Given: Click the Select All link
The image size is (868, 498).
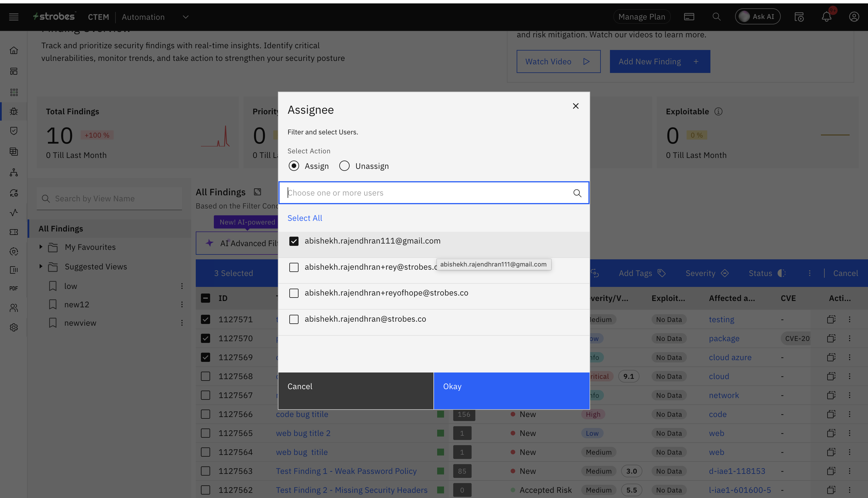Looking at the screenshot, I should [x=305, y=218].
